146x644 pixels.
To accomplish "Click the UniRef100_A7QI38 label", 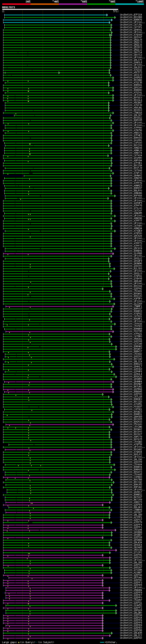I will click(x=131, y=83).
